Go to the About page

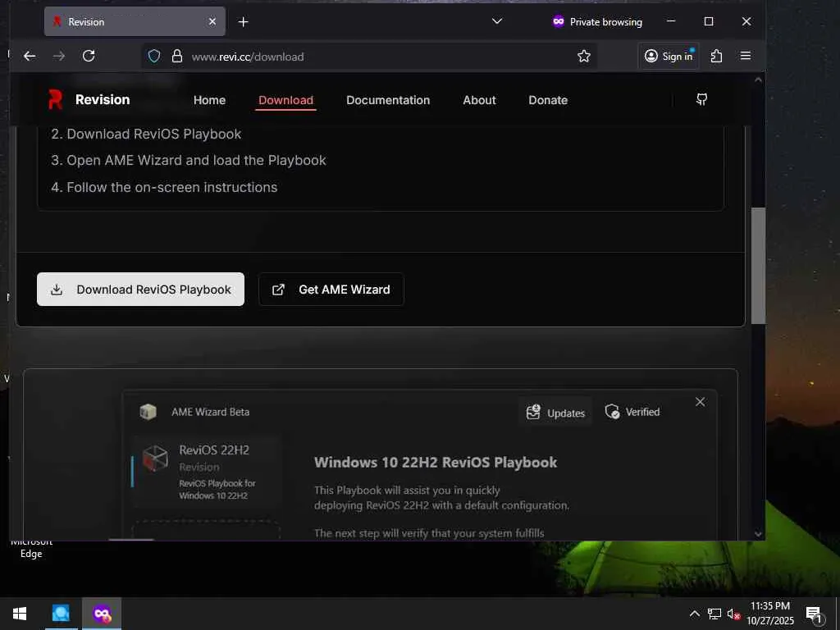coord(479,100)
